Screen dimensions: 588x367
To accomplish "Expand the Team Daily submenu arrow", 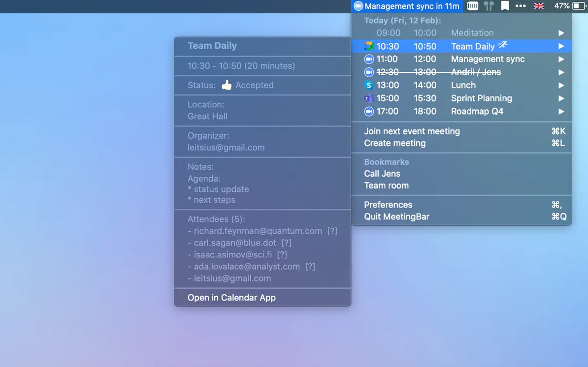I will [x=561, y=46].
